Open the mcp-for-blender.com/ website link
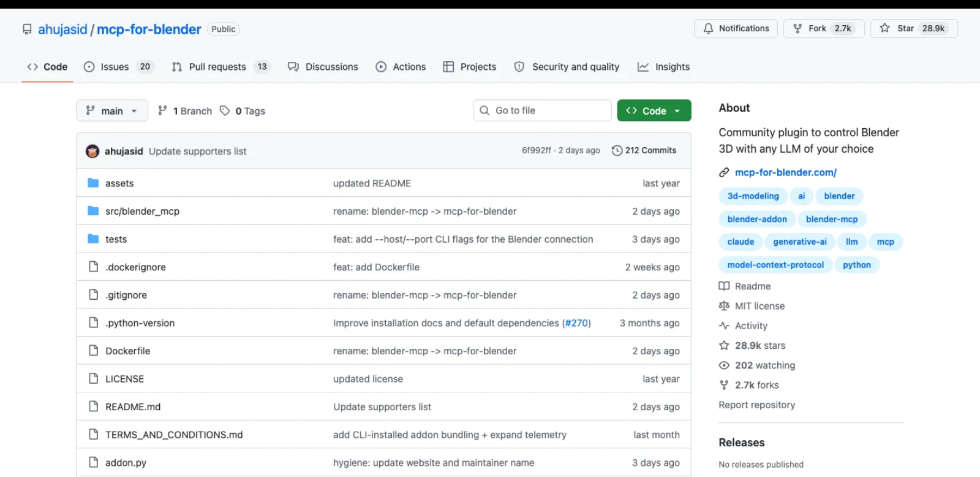 [x=785, y=173]
